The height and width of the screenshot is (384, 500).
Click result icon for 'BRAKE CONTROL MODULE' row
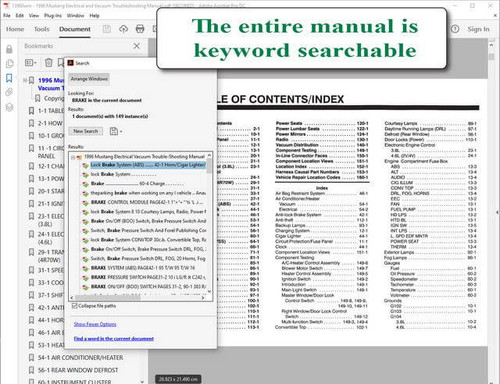pos(86,202)
